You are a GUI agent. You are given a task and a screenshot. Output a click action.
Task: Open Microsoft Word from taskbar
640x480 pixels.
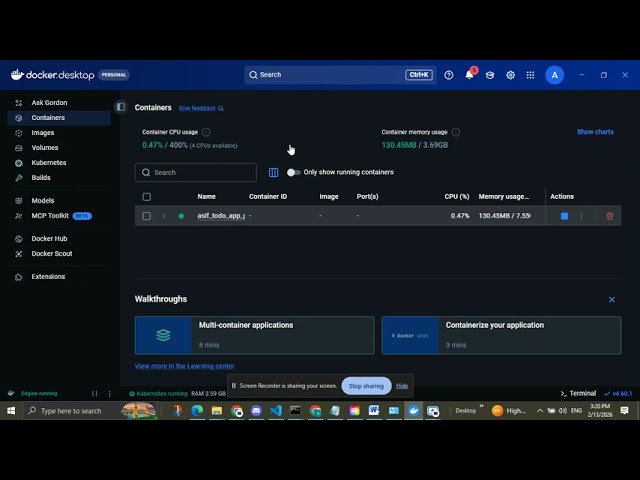374,411
